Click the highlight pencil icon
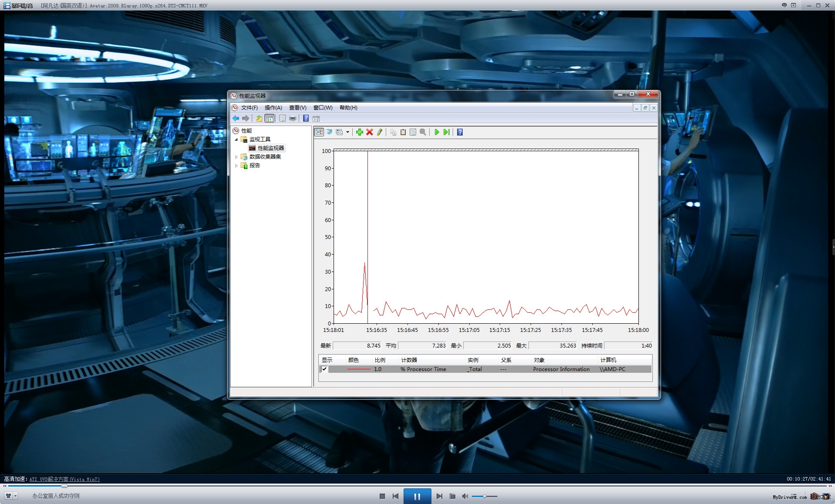The height and width of the screenshot is (504, 835). pos(379,132)
